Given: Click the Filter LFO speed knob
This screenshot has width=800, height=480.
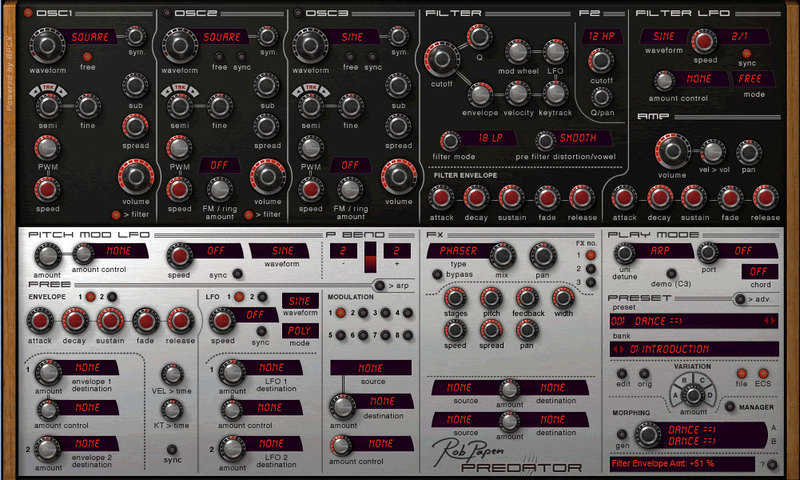Looking at the screenshot, I should (x=704, y=42).
